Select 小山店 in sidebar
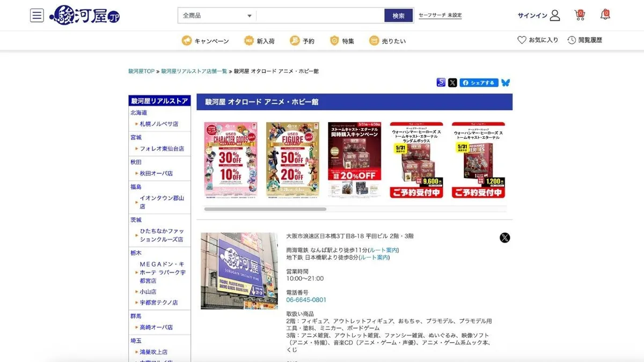This screenshot has width=644, height=362. pyautogui.click(x=148, y=292)
